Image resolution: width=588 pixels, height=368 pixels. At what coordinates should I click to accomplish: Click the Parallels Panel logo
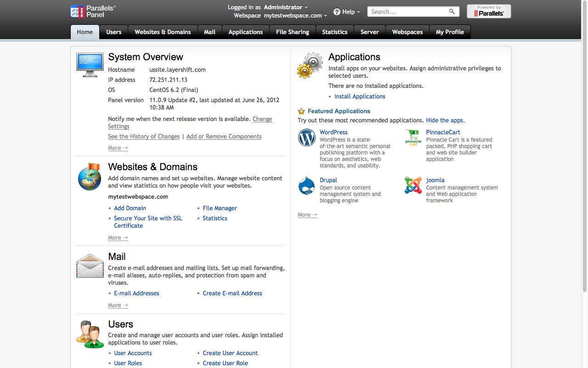(93, 11)
